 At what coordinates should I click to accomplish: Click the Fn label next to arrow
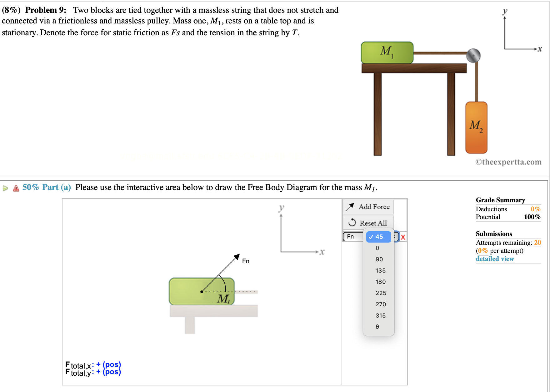[246, 261]
